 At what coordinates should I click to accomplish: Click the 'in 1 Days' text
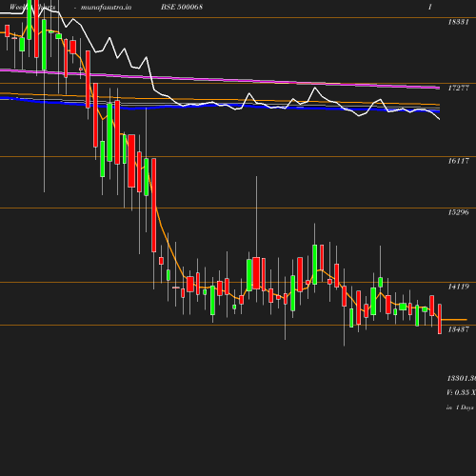[x=460, y=407]
